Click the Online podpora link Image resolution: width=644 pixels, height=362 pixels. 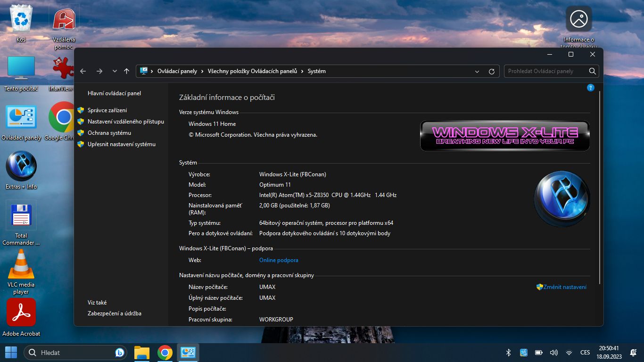click(x=279, y=260)
